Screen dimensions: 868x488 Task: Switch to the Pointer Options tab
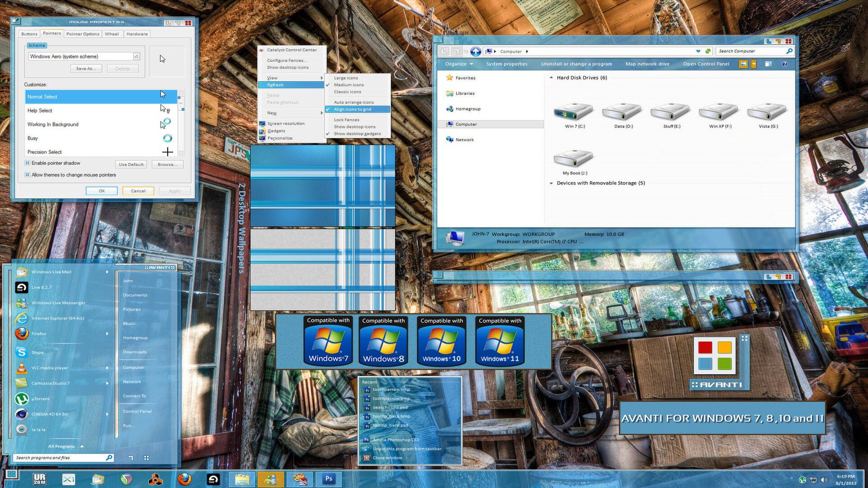[x=82, y=34]
